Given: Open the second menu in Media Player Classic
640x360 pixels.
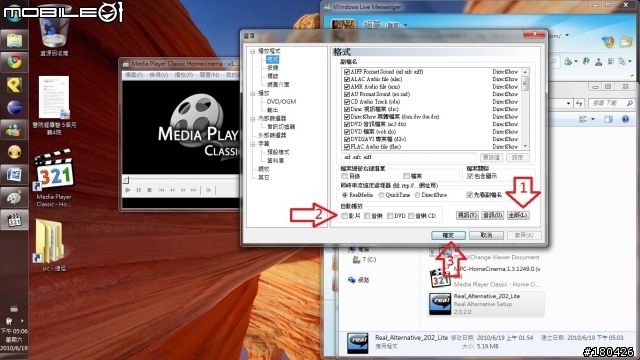Looking at the screenshot, I should [x=158, y=75].
